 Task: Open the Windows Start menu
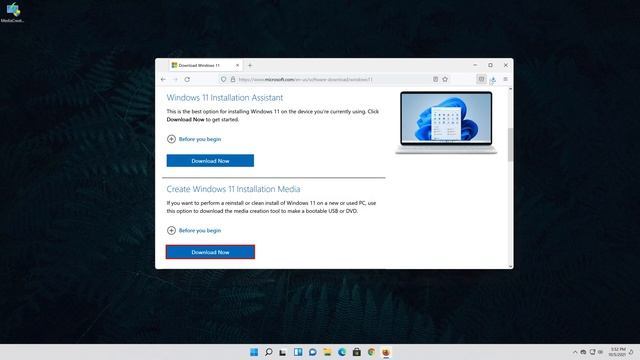[x=254, y=352]
